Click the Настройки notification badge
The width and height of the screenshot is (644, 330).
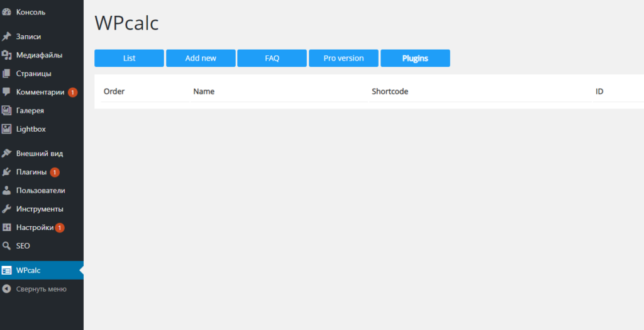pos(60,227)
